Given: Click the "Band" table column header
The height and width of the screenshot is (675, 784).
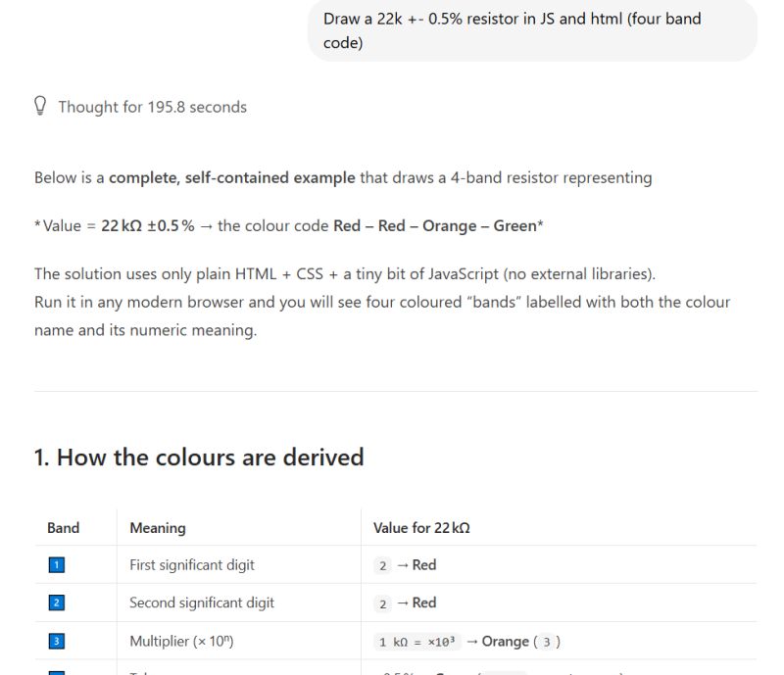Looking at the screenshot, I should point(64,528).
